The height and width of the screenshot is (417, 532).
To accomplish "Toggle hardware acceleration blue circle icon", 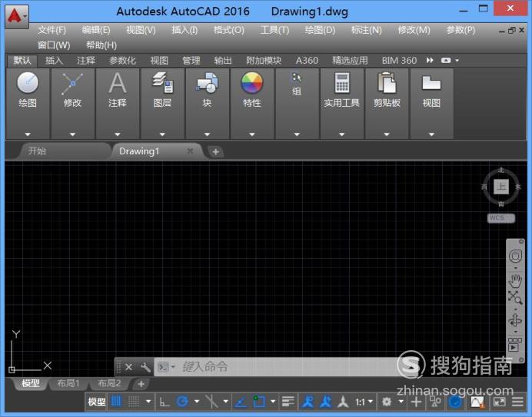I will tap(455, 402).
